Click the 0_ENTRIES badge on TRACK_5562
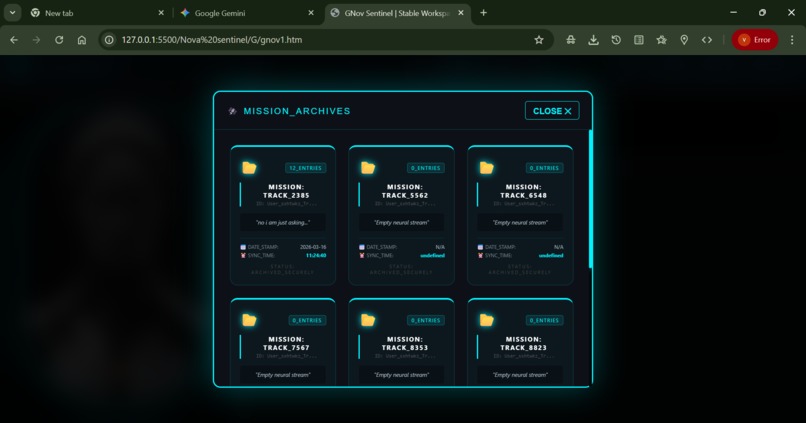This screenshot has width=806, height=423. (426, 168)
